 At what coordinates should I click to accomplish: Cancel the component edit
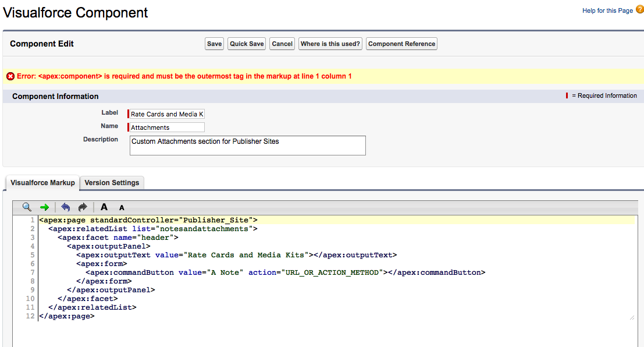tap(282, 44)
